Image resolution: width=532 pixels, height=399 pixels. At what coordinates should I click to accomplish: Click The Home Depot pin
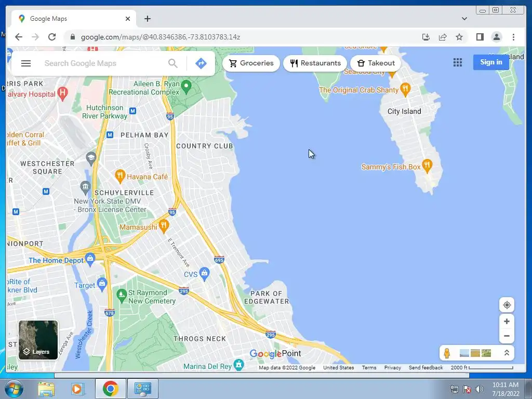tap(90, 260)
